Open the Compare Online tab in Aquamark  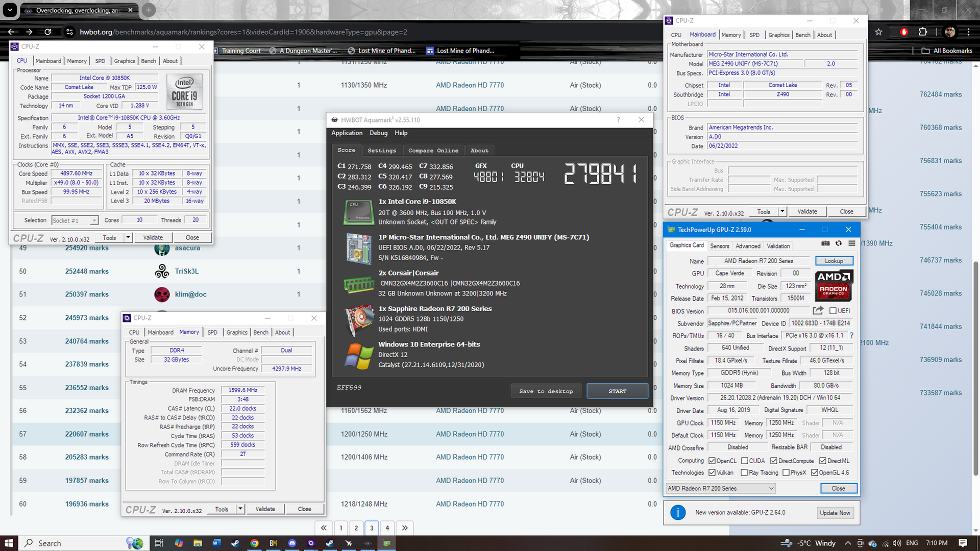[x=433, y=151]
